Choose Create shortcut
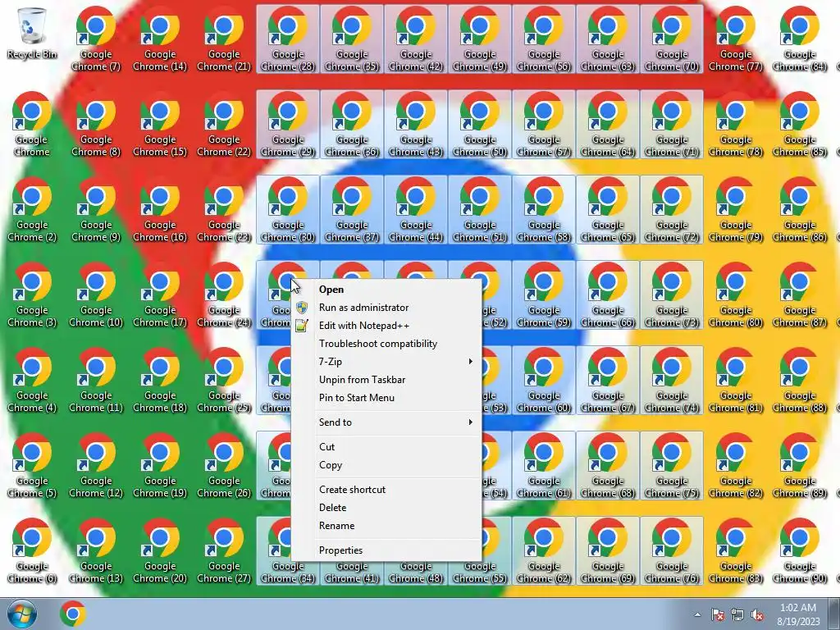Screen dimensions: 840x630 coord(386,490)
